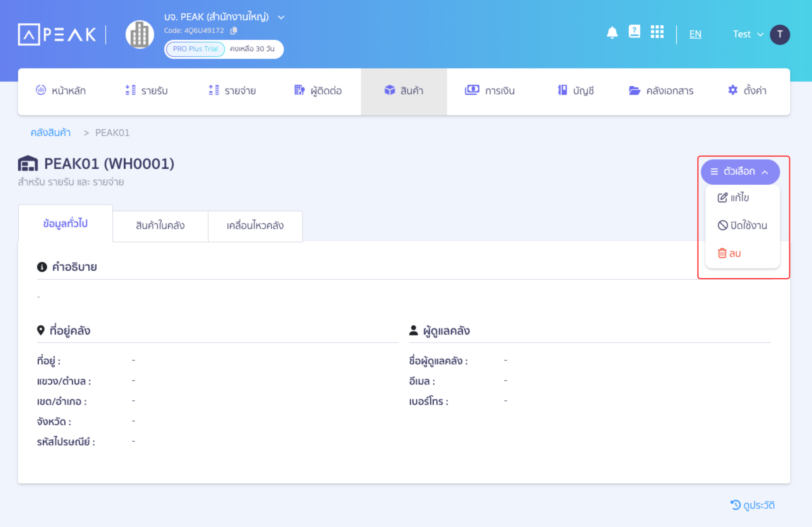Open the ผู้ติดต่อ menu

[318, 91]
